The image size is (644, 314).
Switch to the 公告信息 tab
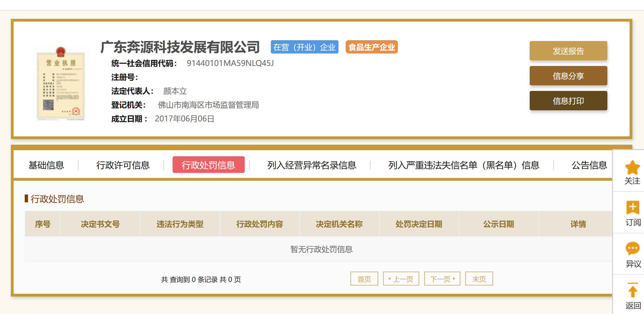(589, 165)
